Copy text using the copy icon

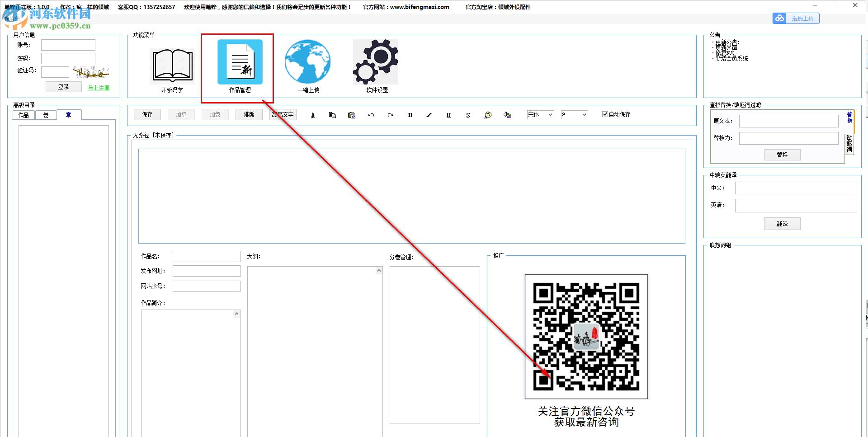(332, 115)
